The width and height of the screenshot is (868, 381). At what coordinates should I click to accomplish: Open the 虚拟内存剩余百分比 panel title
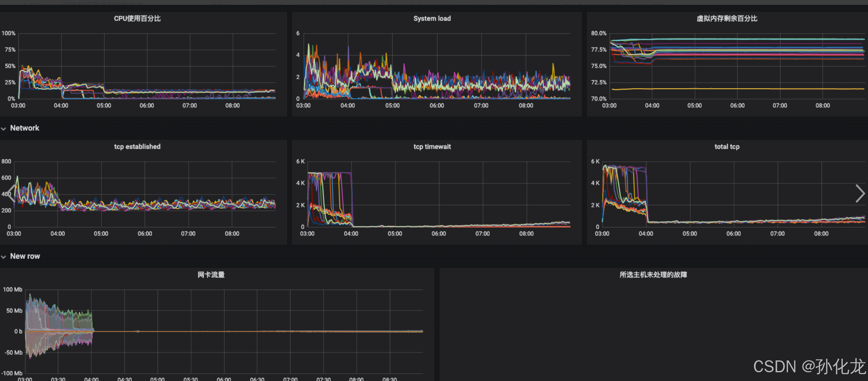point(727,18)
